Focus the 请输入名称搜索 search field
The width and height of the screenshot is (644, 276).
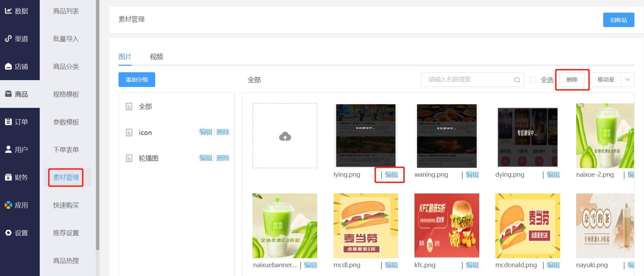[472, 79]
